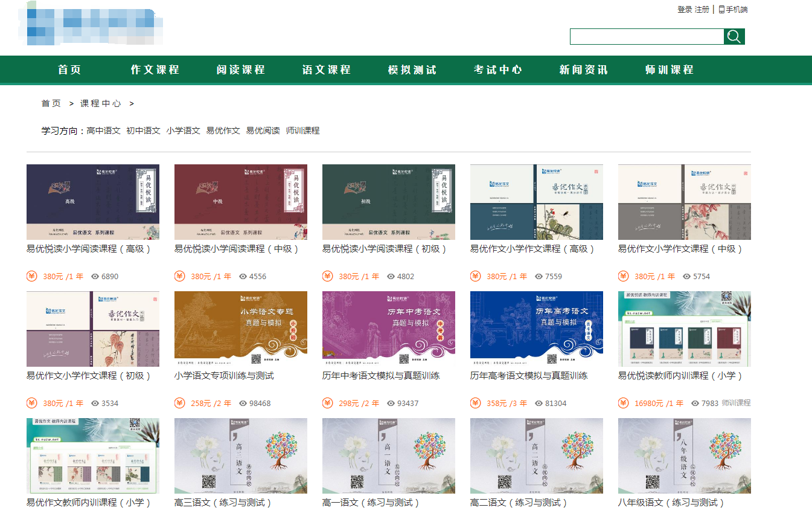Click the eye views icon showing 7559
The image size is (812, 519).
pos(539,277)
